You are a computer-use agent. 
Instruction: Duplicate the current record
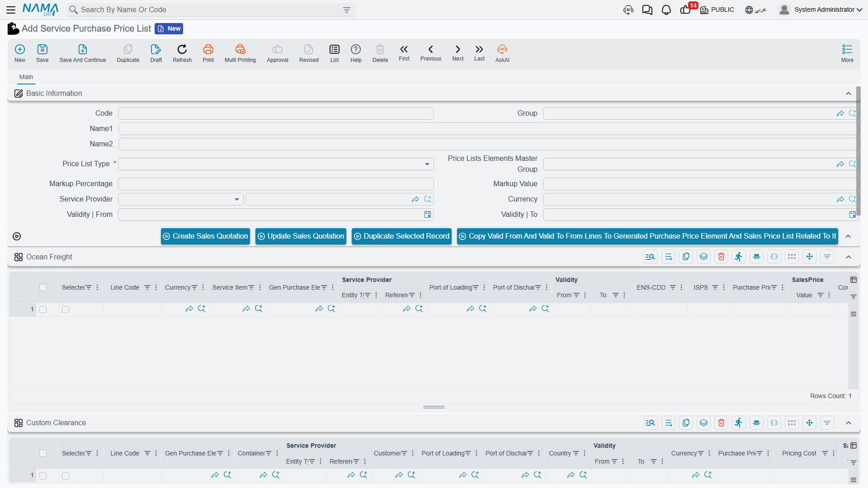[128, 53]
